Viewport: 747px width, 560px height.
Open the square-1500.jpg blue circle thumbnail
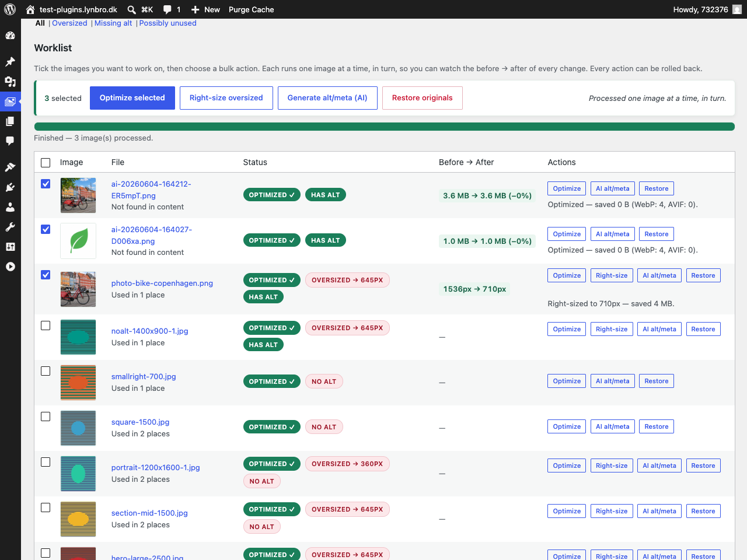[x=78, y=428]
